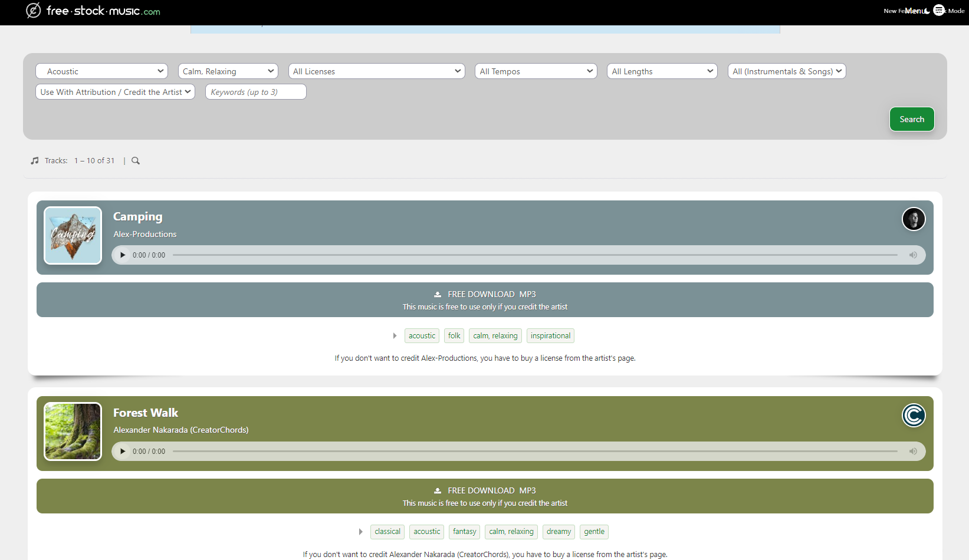Open the All Tempos dropdown

tap(536, 71)
